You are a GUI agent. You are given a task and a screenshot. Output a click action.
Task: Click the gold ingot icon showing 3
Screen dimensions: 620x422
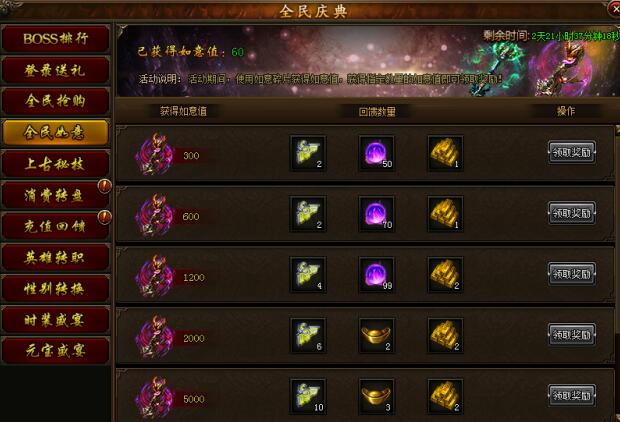click(376, 397)
